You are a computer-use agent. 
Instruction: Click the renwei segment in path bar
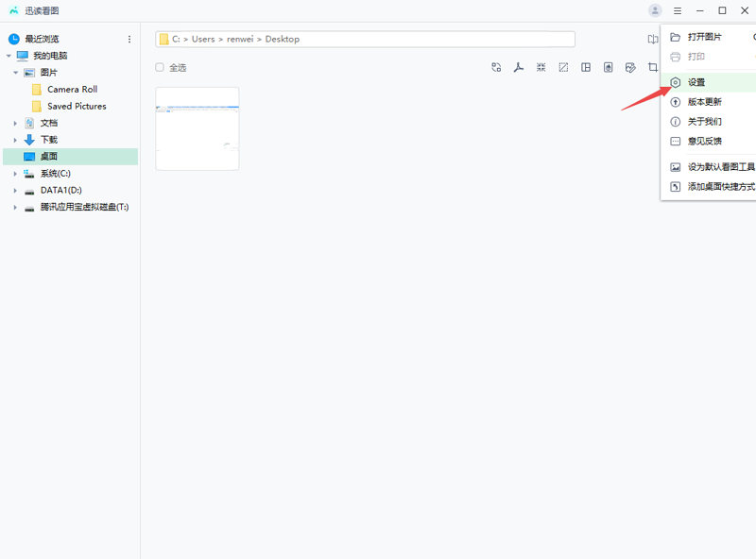(x=240, y=39)
